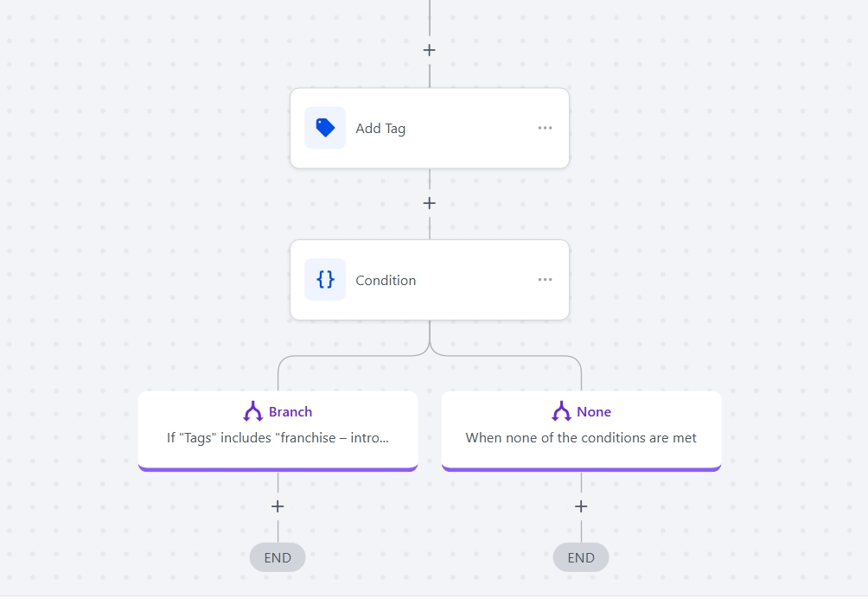
Task: Add a step above Add Tag
Action: tap(429, 50)
